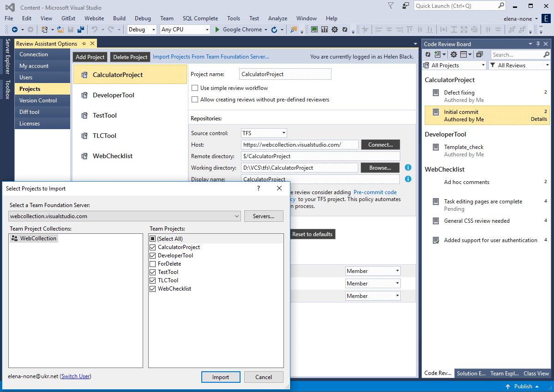Click the create new review icon

437,55
